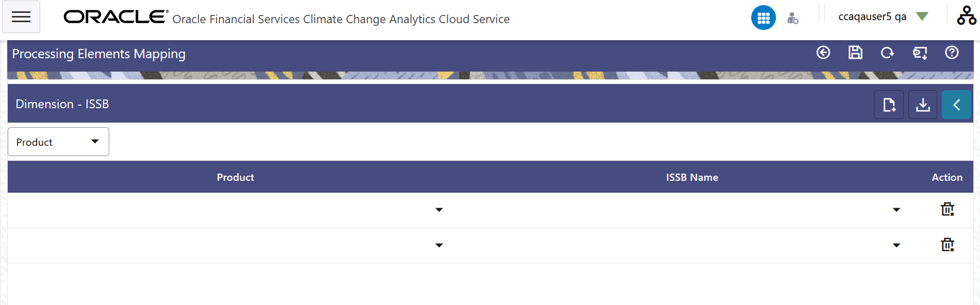Open the hamburger navigation menu
980x305 pixels.
point(21,17)
